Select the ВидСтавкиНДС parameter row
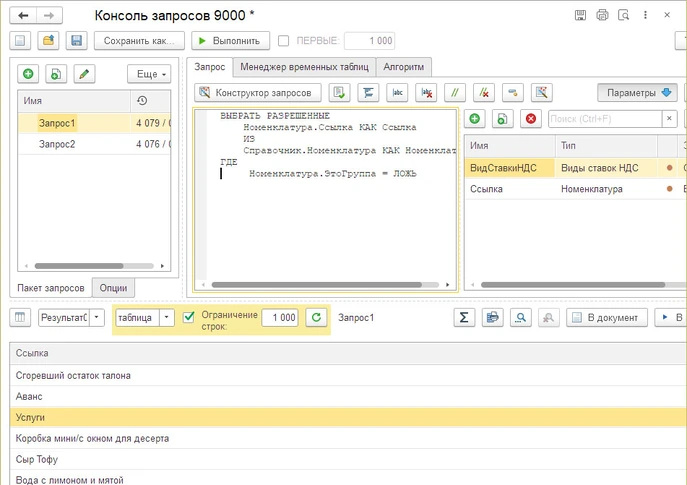 (575, 168)
